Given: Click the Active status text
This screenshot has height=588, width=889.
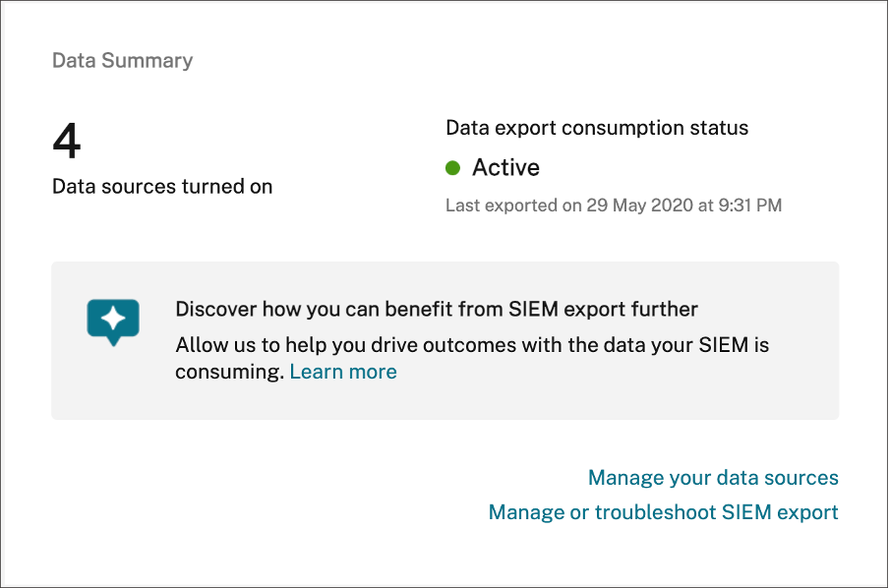Looking at the screenshot, I should [x=505, y=168].
